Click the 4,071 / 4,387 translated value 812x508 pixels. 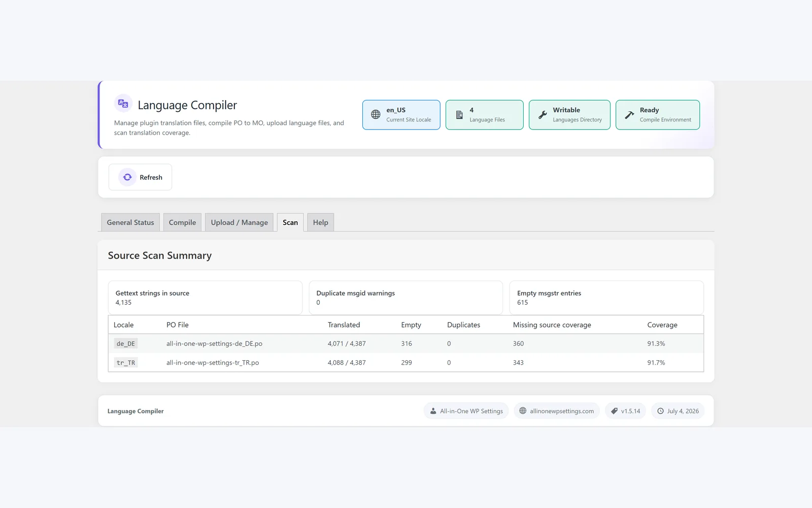(x=347, y=343)
